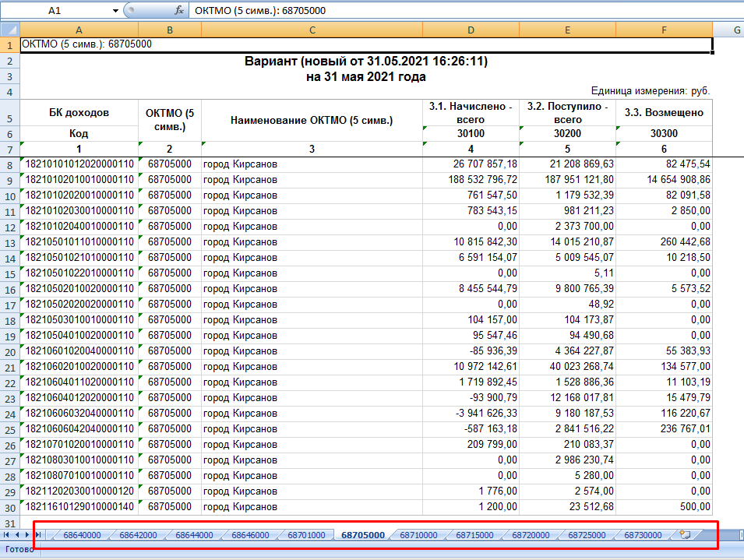
Task: Click value 188 532 796,72
Action: (x=482, y=180)
